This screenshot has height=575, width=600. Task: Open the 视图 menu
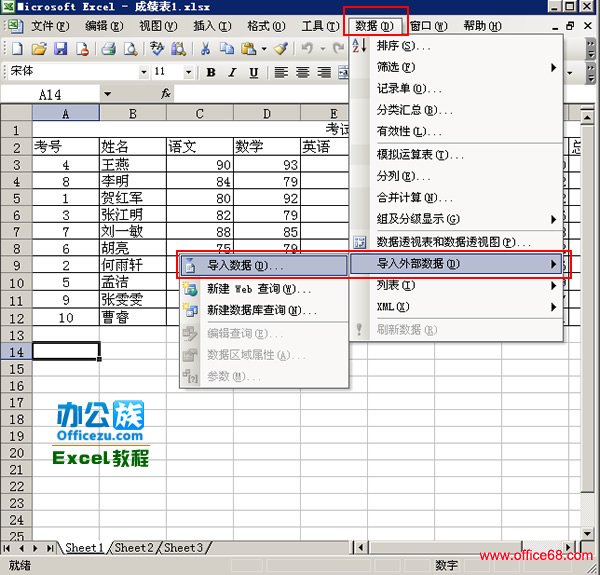(158, 26)
